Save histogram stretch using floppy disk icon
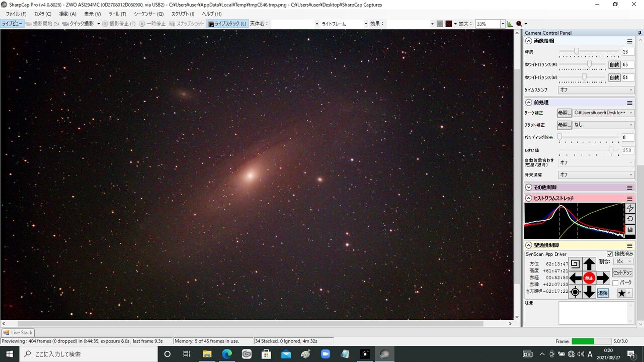The width and height of the screenshot is (644, 362). [630, 230]
